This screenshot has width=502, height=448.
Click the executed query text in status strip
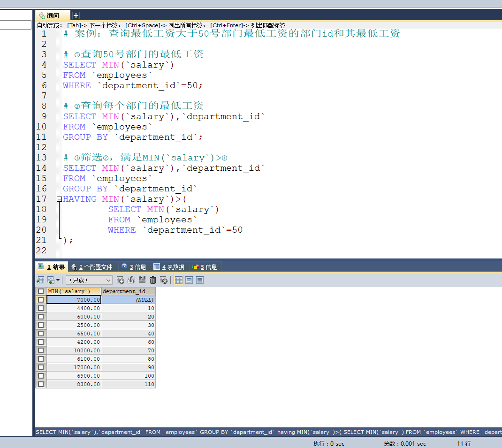(x=268, y=432)
